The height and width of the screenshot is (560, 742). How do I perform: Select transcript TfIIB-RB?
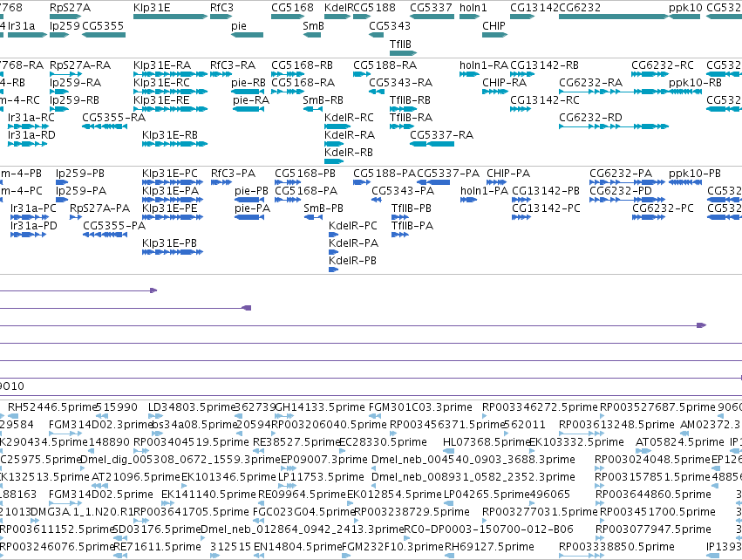click(402, 109)
